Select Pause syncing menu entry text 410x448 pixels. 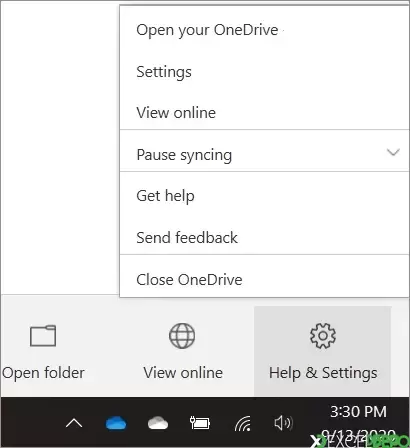click(x=184, y=155)
